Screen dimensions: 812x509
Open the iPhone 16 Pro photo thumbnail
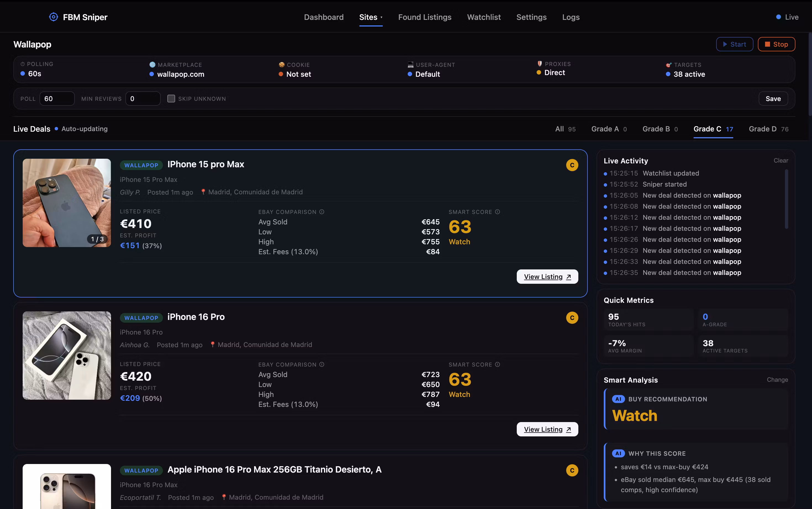click(67, 356)
